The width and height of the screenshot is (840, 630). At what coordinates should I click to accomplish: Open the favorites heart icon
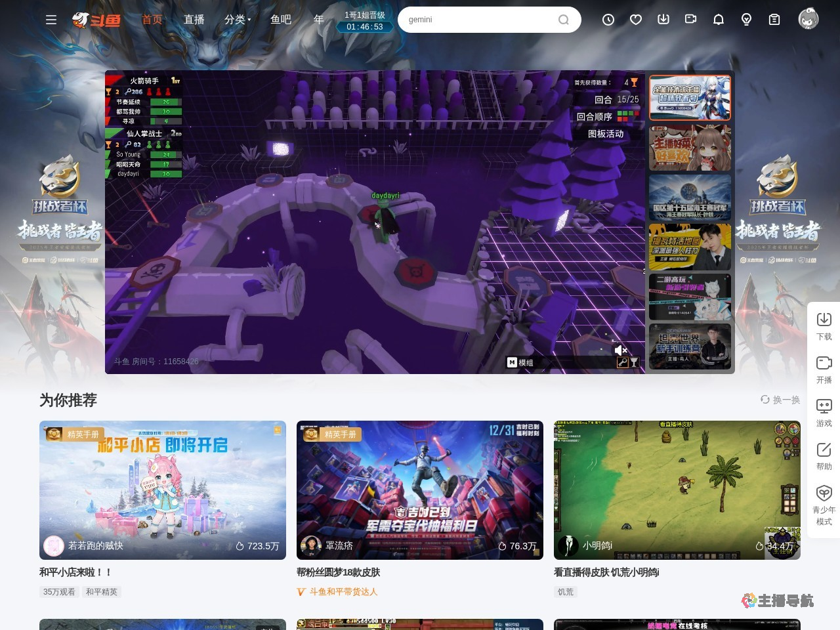coord(635,20)
